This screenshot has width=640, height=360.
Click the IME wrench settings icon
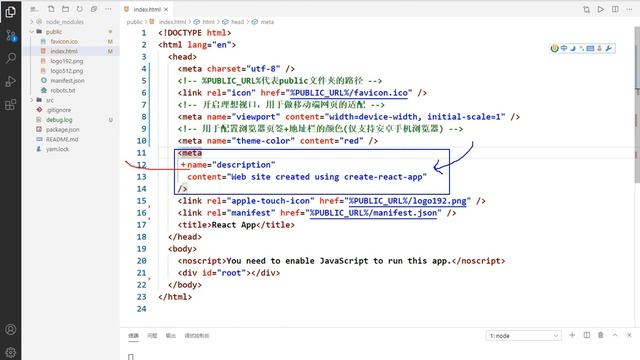click(x=609, y=48)
